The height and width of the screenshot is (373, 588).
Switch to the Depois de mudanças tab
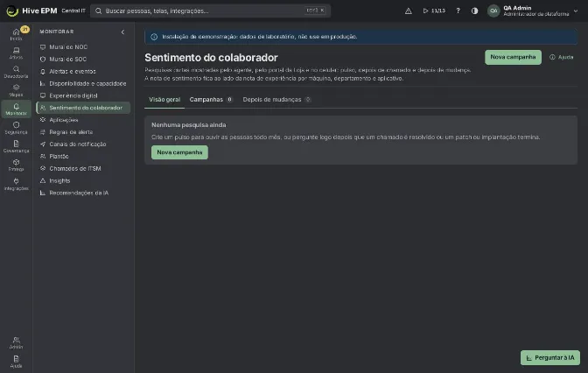click(276, 100)
